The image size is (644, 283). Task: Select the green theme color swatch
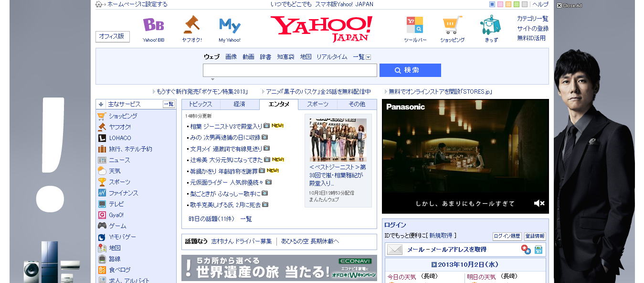click(517, 4)
